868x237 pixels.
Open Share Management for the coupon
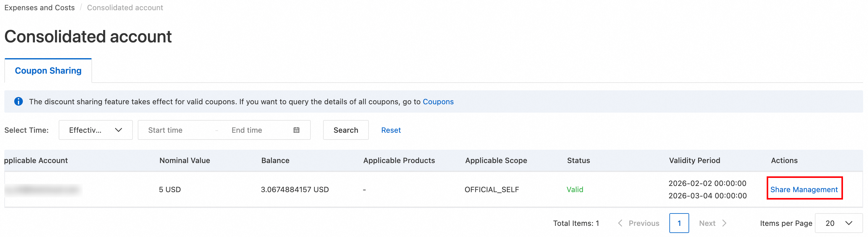click(804, 189)
